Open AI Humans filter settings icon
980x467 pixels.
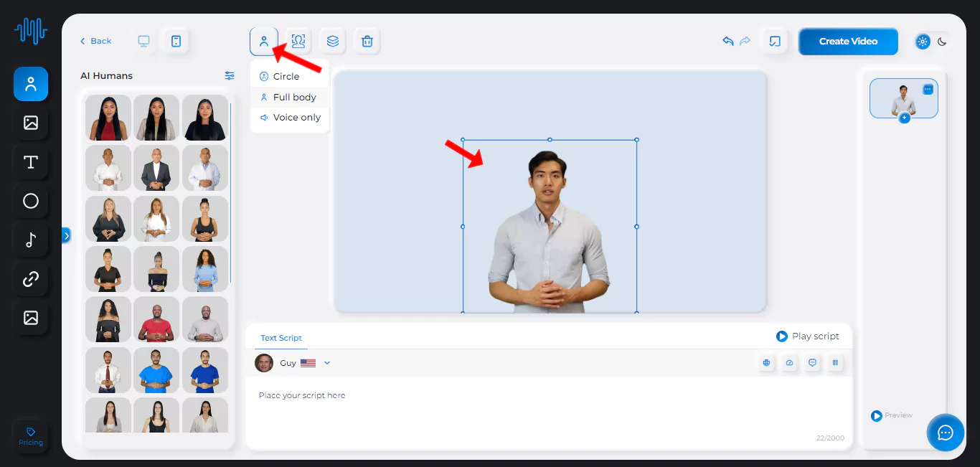tap(230, 75)
